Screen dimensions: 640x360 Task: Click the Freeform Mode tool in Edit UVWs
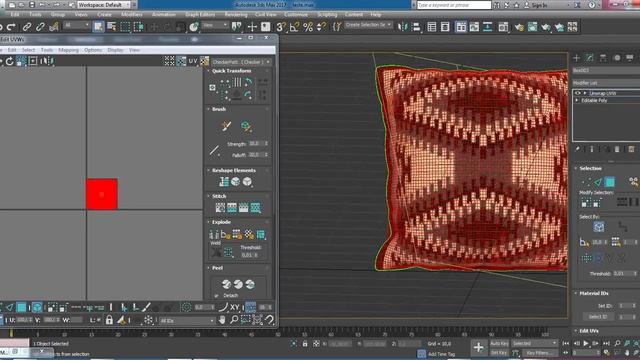pyautogui.click(x=33, y=61)
